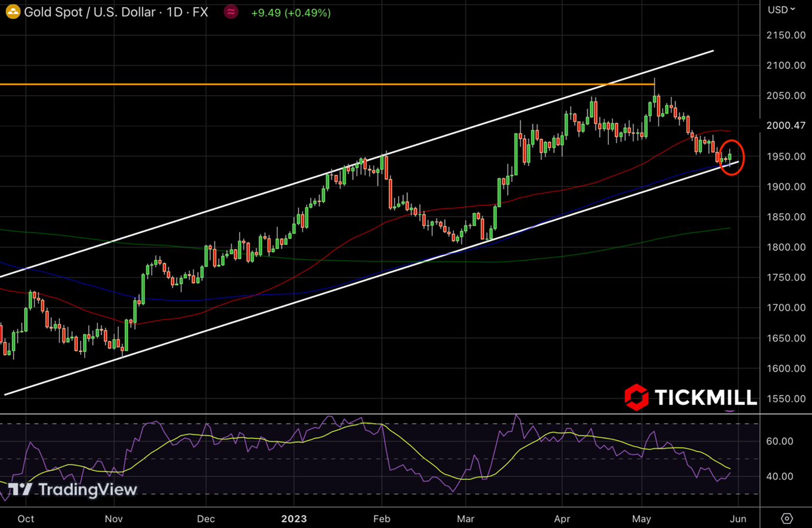
Task: Open chart settings gear icon
Action: (787, 519)
